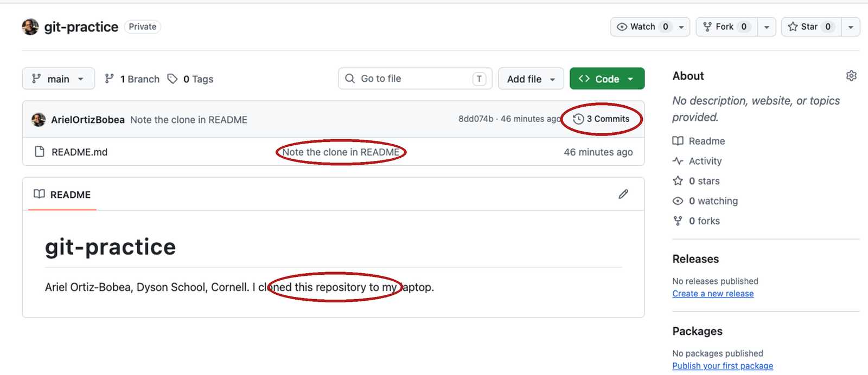Viewport: 868px width, 375px height.
Task: Click the Private visibility badge
Action: (x=143, y=27)
